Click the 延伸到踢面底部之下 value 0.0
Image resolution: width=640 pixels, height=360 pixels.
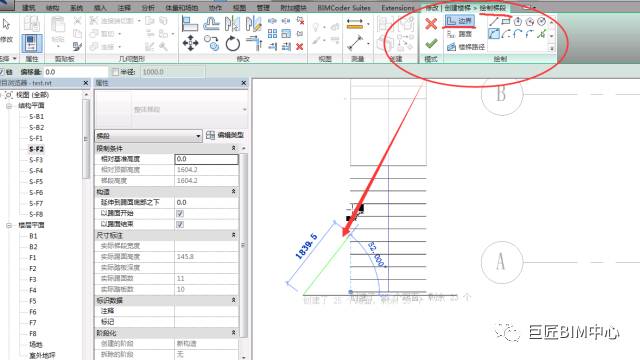[207, 202]
